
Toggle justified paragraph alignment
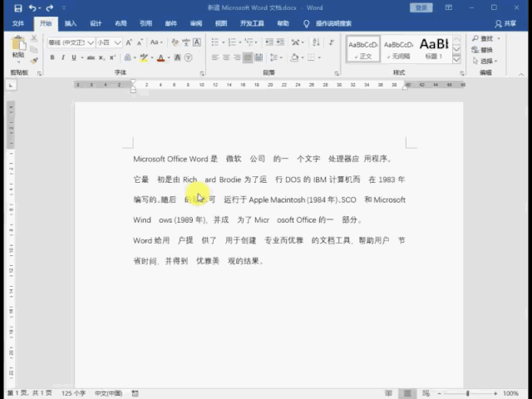(x=248, y=57)
